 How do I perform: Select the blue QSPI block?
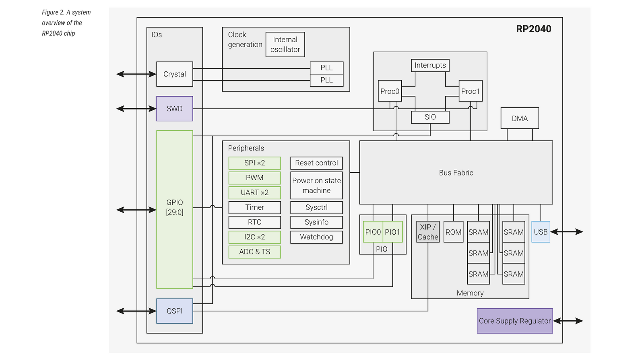click(174, 311)
